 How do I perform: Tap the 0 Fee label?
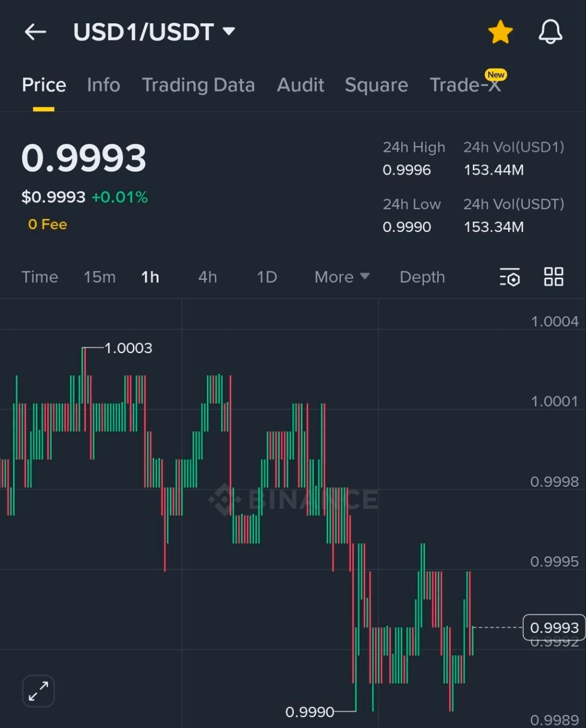point(48,225)
